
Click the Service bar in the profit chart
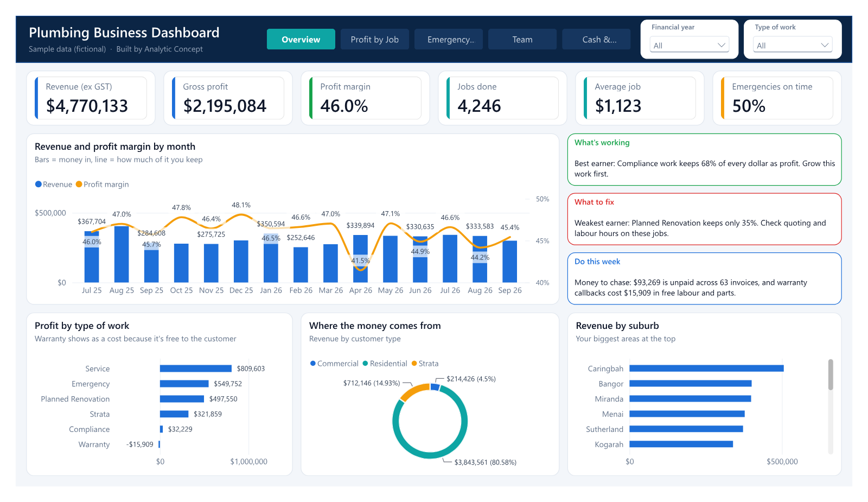click(196, 368)
